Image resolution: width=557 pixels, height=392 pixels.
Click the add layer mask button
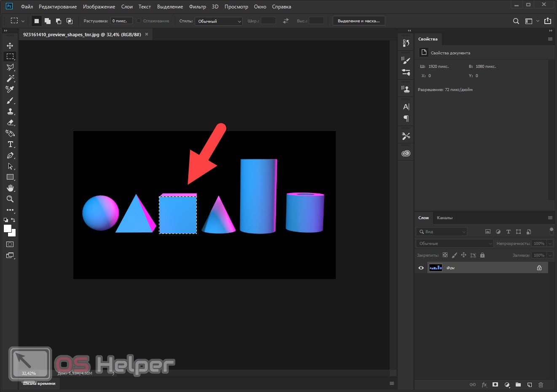click(x=495, y=384)
